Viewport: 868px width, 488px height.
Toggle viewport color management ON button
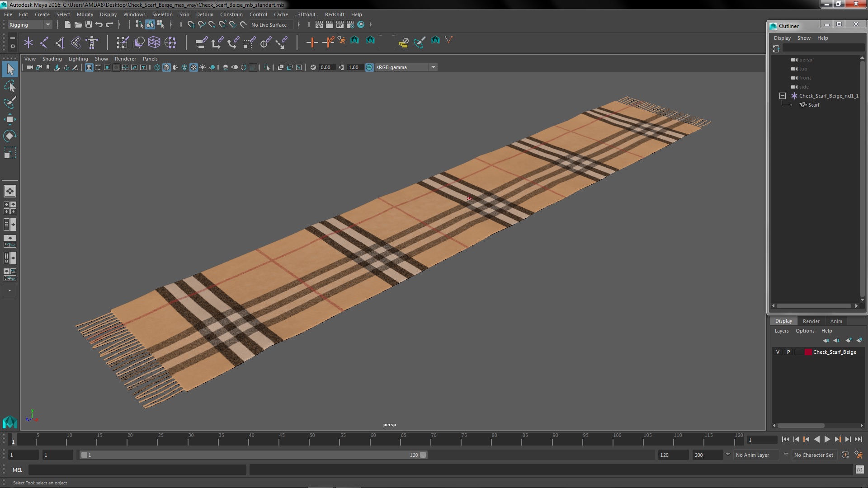[369, 67]
